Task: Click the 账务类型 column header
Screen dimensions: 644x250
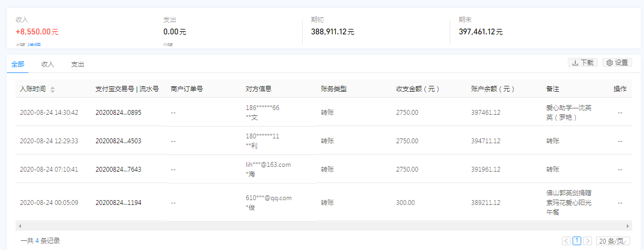Action: [334, 89]
